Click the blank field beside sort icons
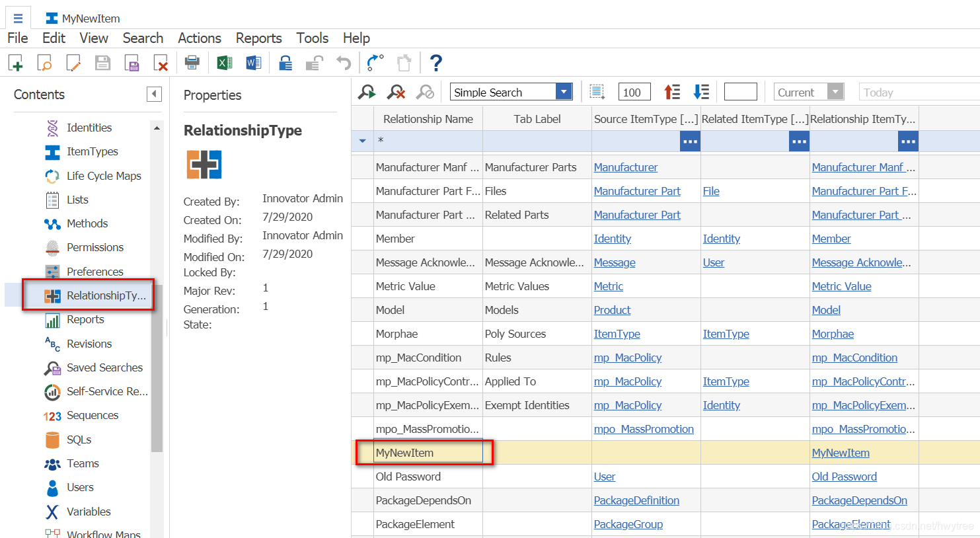Image resolution: width=980 pixels, height=538 pixels. tap(740, 92)
